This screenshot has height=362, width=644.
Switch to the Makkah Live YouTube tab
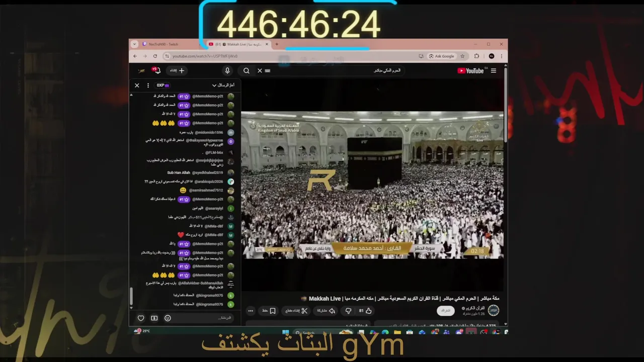click(239, 44)
